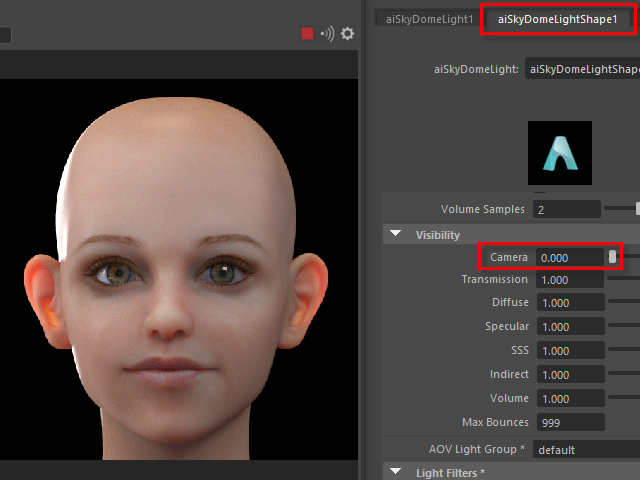Click the IPR broadcast signal icon
The image size is (640, 480).
click(327, 34)
